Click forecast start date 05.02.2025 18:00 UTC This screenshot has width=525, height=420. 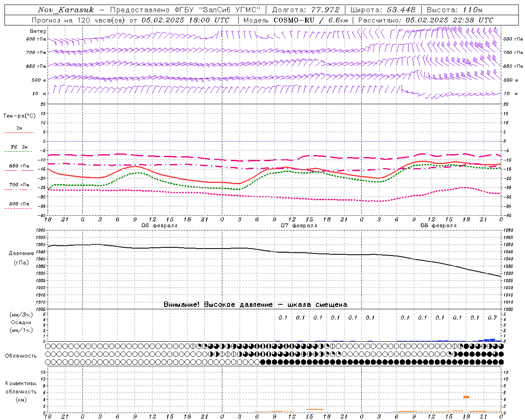coord(185,20)
